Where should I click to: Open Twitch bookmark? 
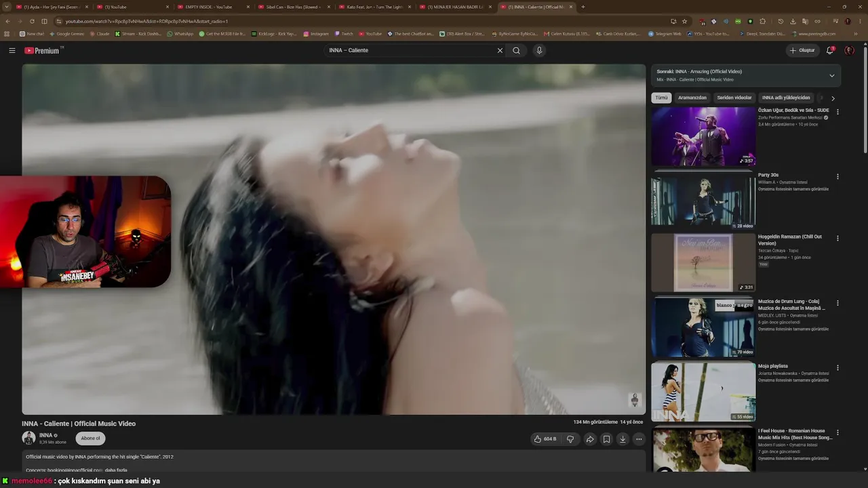tap(344, 33)
